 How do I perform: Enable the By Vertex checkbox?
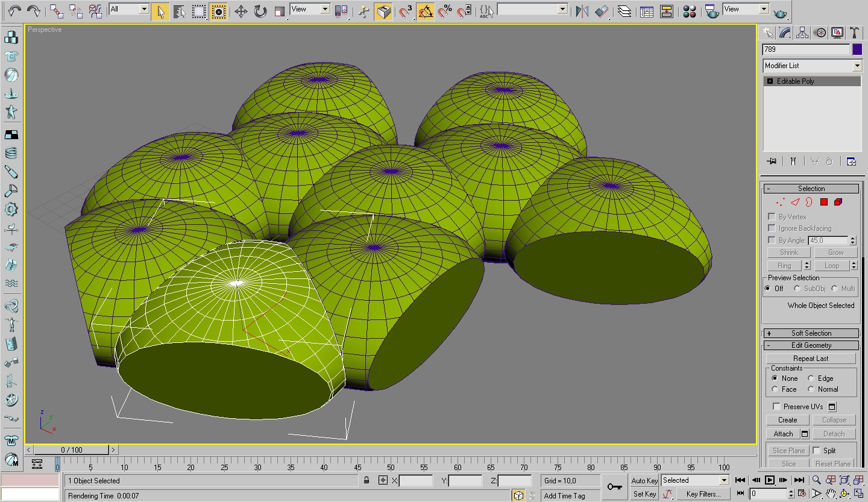coord(772,216)
